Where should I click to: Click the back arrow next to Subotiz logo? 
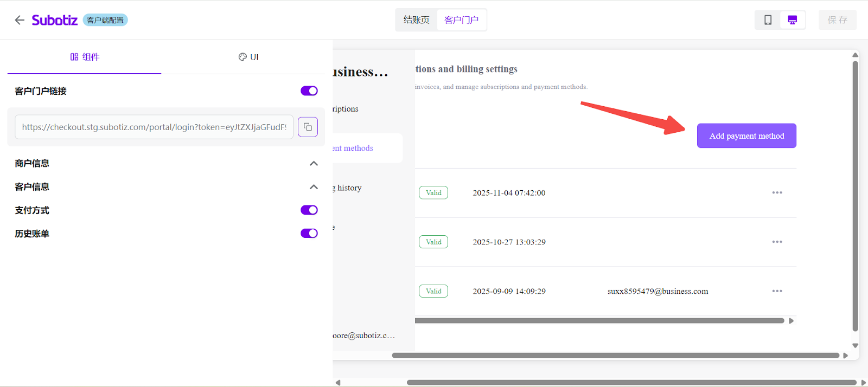(x=20, y=20)
